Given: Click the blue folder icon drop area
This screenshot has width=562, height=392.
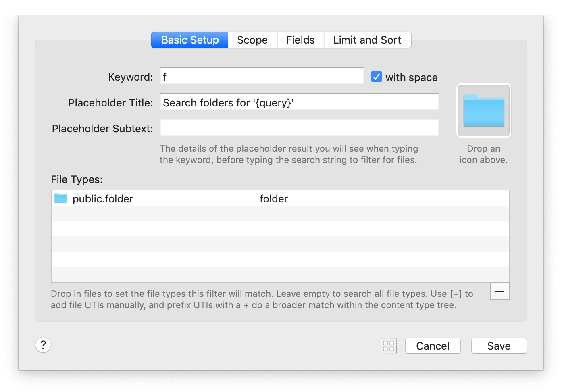Looking at the screenshot, I should pyautogui.click(x=483, y=110).
